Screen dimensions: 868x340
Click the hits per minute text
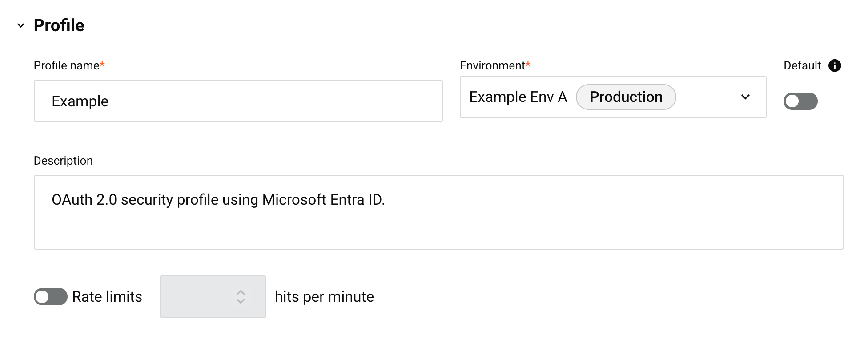click(x=324, y=297)
